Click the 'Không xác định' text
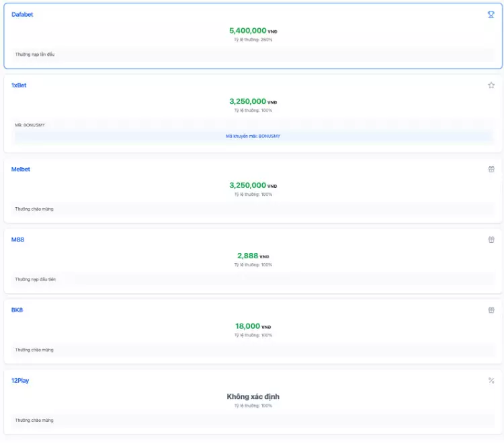The width and height of the screenshot is (504, 444). tap(253, 397)
